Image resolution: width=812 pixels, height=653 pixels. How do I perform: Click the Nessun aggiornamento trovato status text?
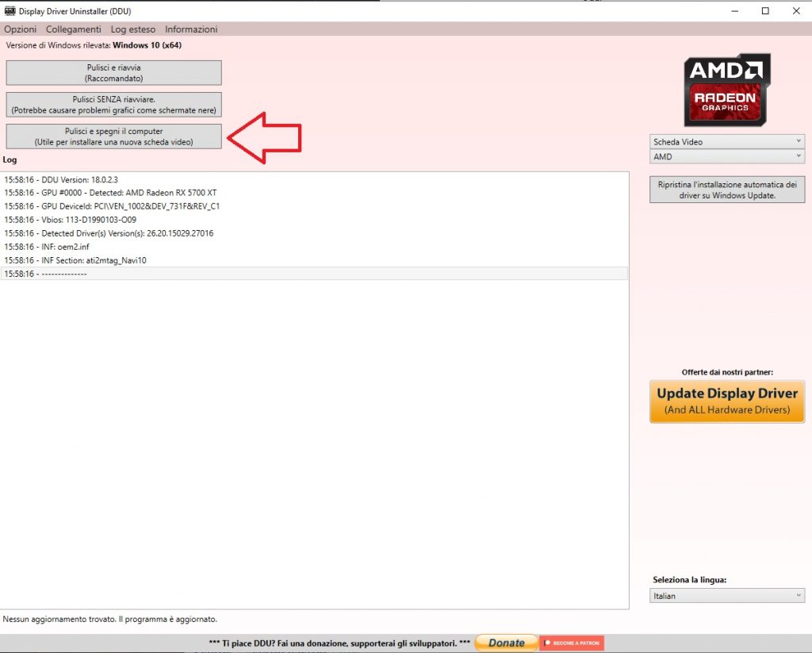pyautogui.click(x=109, y=619)
